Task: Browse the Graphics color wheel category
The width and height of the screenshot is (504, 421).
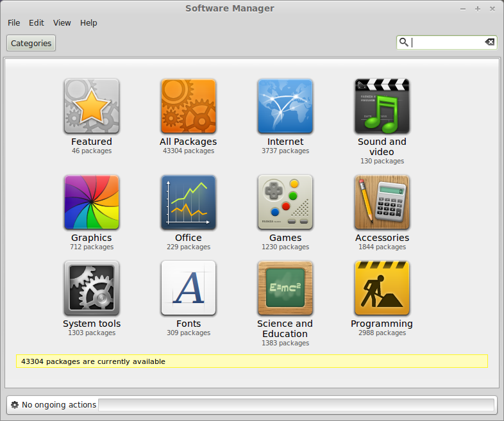Action: [x=92, y=202]
